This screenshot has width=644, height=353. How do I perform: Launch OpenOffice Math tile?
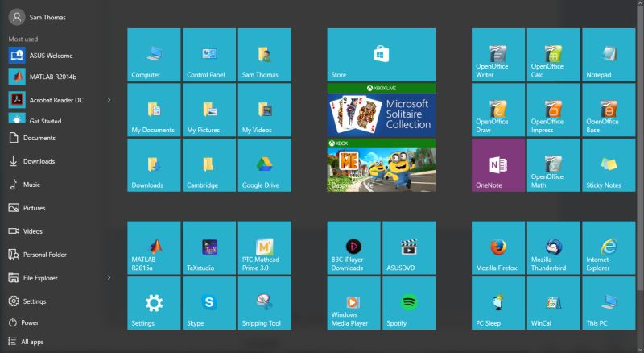tap(554, 165)
